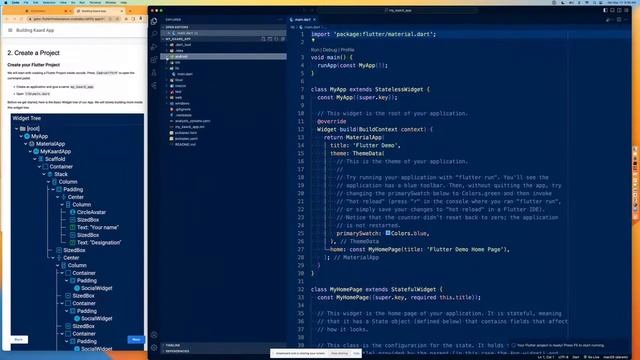Collapse the Scaffold node in Widget Tree
The height and width of the screenshot is (360, 640).
tap(34, 159)
